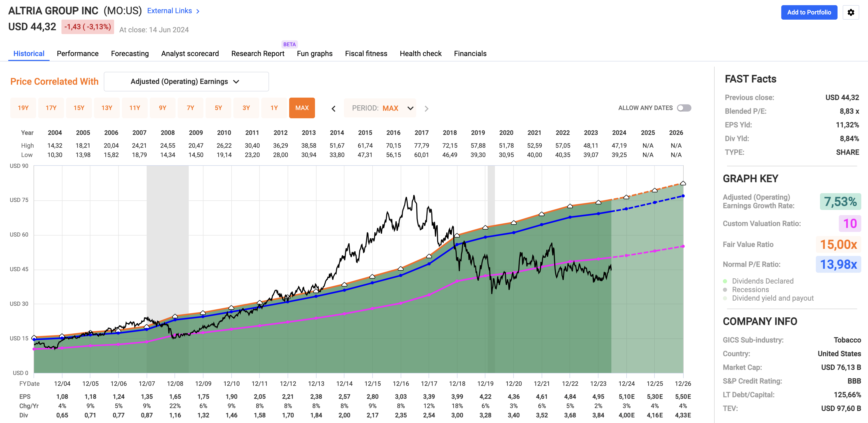Select the 5Y time range button
Viewport: 868px width, 423px height.
pos(218,108)
